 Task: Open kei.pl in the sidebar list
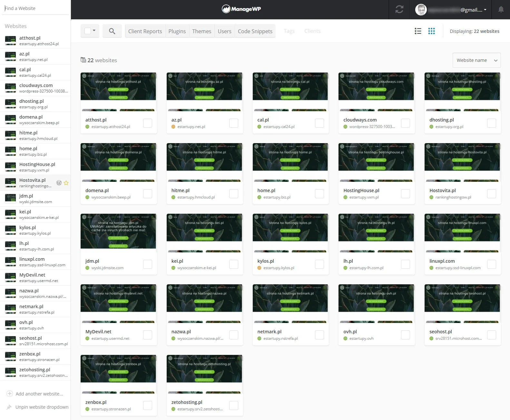point(35,214)
